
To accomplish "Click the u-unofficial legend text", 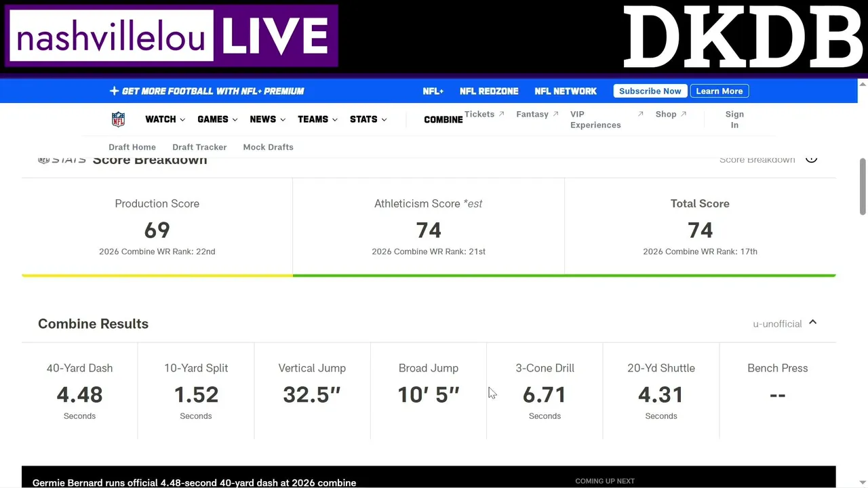I will (777, 324).
